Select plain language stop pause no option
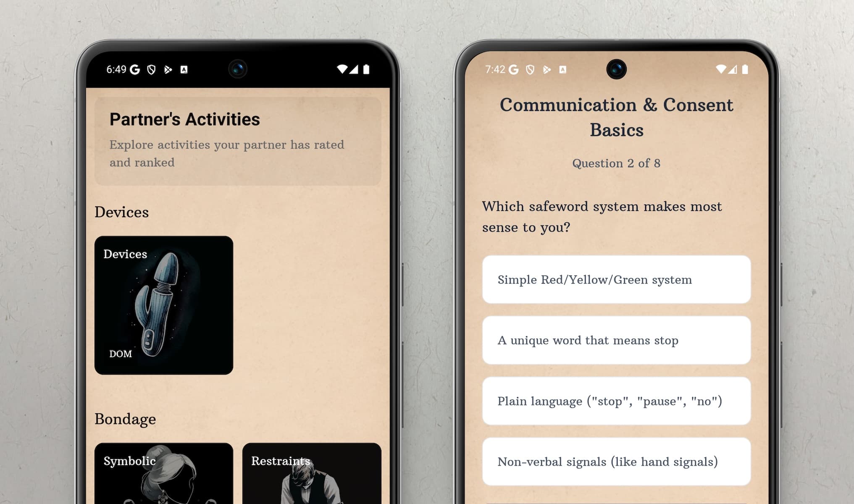The height and width of the screenshot is (504, 854). tap(616, 400)
